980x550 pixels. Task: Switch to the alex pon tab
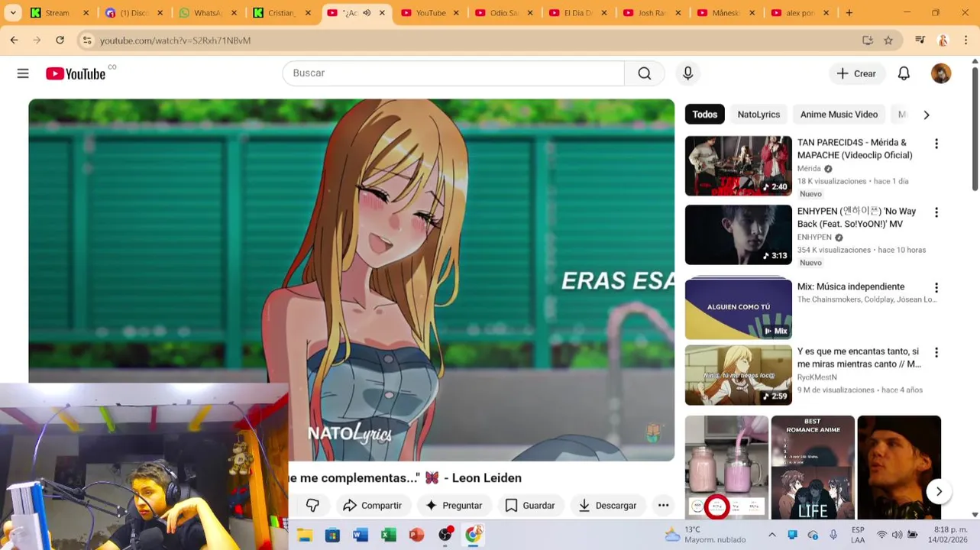click(x=799, y=13)
